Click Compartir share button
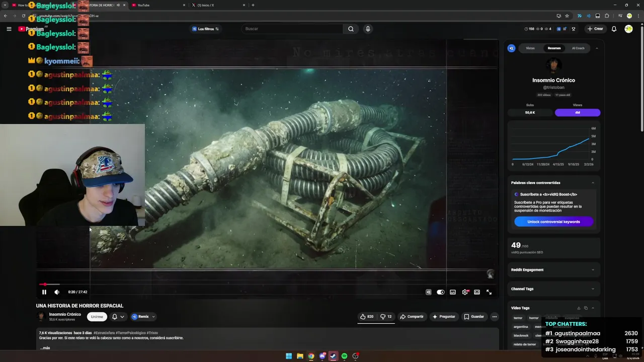Image resolution: width=644 pixels, height=362 pixels. [412, 317]
